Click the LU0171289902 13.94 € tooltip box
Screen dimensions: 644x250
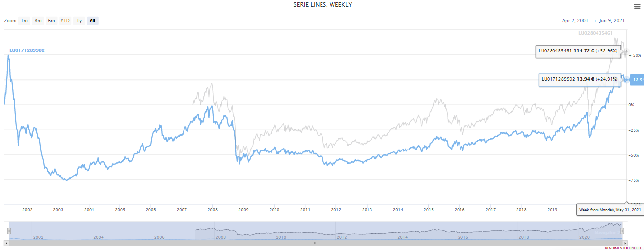pos(580,79)
